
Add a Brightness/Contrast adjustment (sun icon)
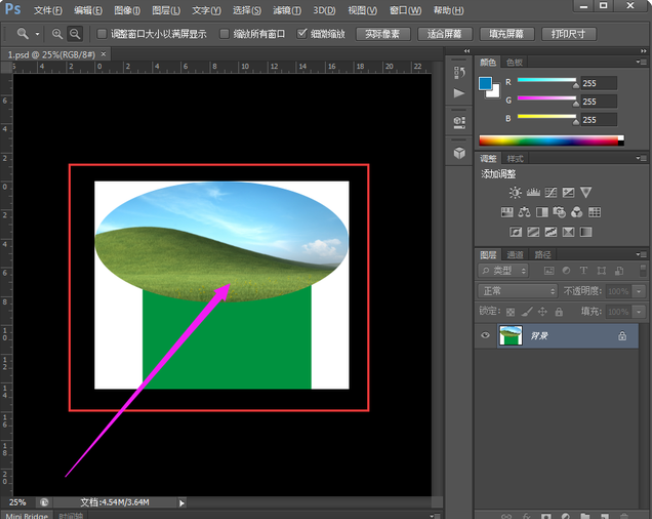point(515,192)
